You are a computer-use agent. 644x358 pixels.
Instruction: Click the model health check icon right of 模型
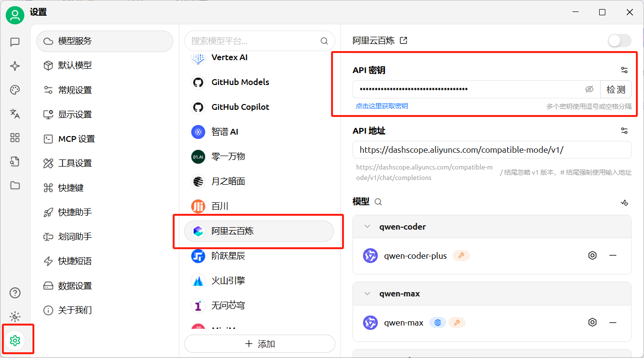pyautogui.click(x=624, y=202)
